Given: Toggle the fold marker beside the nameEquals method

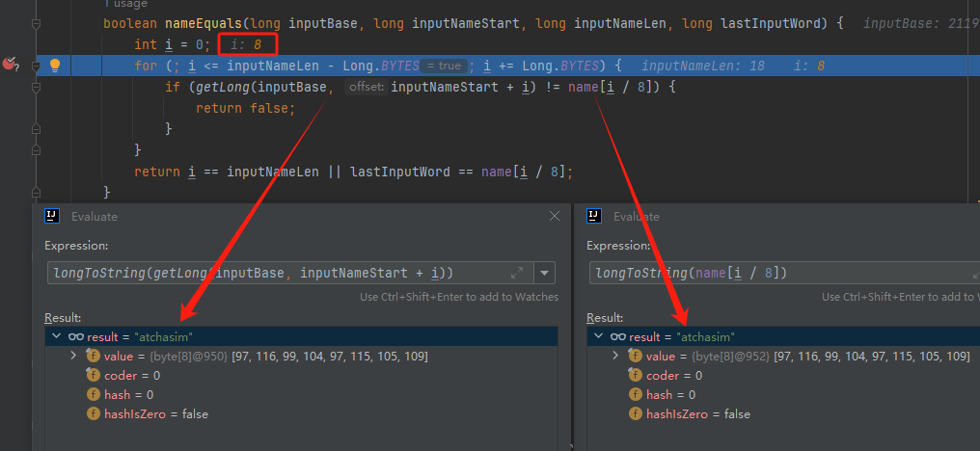Looking at the screenshot, I should (x=36, y=24).
